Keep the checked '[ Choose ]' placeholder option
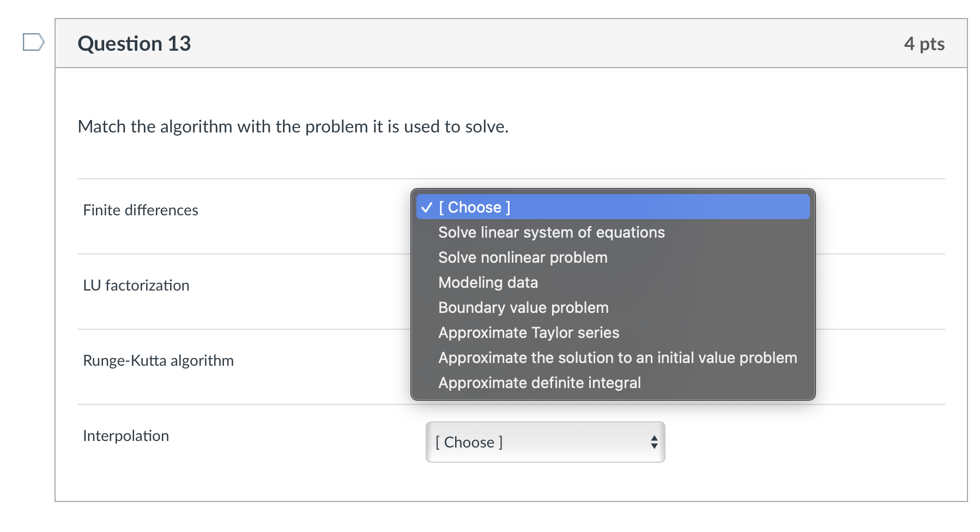Viewport: 980px width, 532px height. click(x=613, y=207)
